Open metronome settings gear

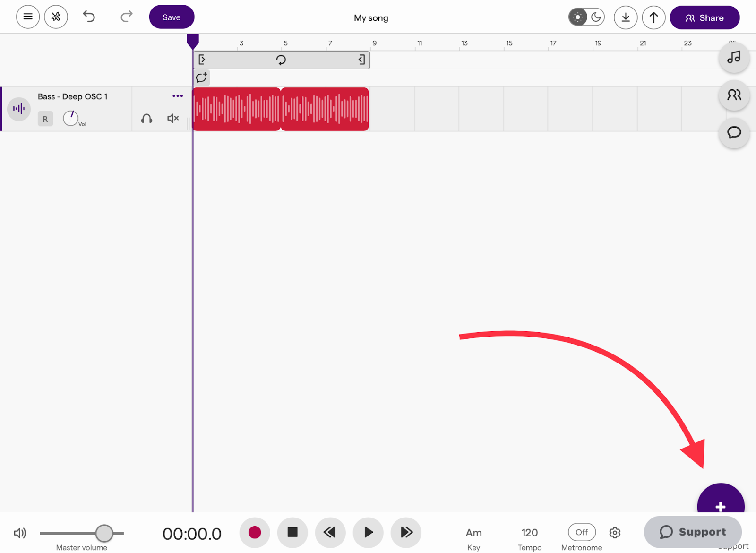pyautogui.click(x=615, y=533)
